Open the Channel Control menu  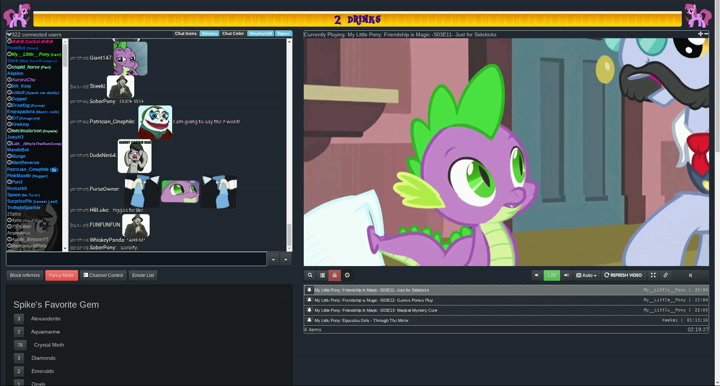(103, 275)
